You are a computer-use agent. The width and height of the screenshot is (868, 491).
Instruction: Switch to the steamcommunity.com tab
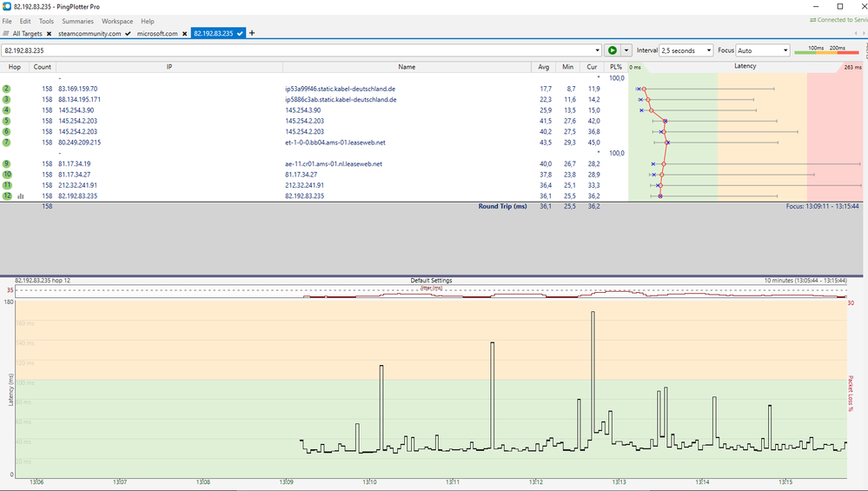click(x=89, y=33)
